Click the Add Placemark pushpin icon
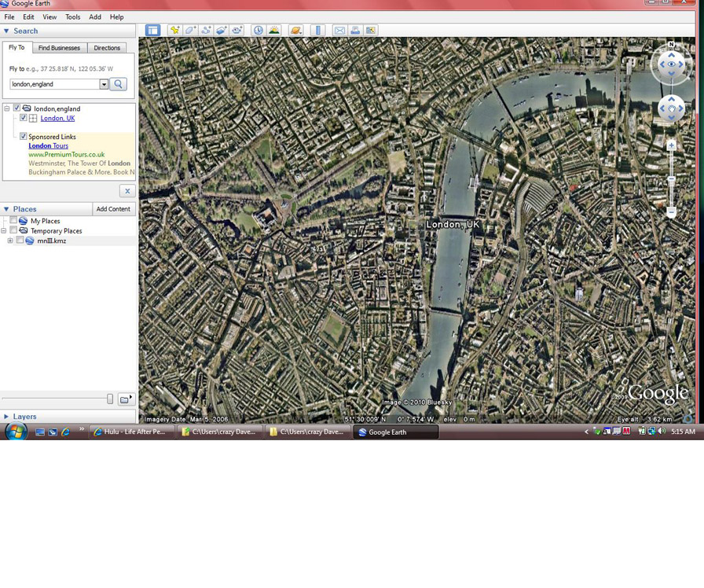This screenshot has width=704, height=588. tap(174, 30)
